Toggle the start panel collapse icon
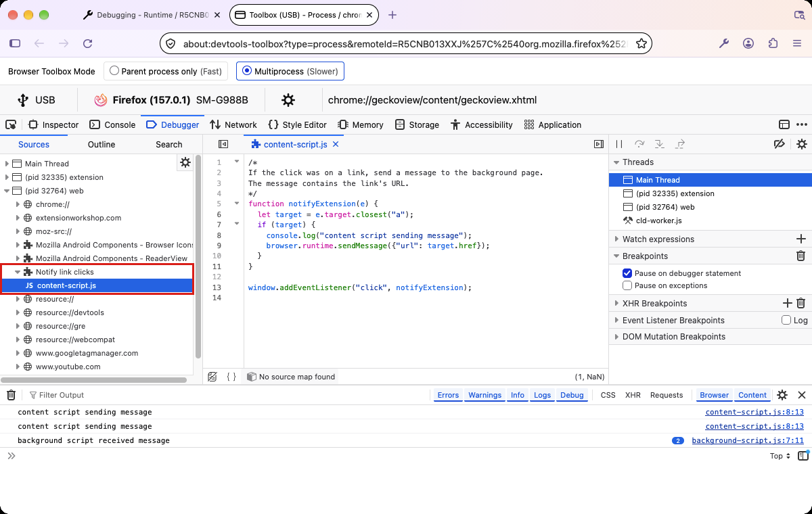The width and height of the screenshot is (812, 514). pyautogui.click(x=223, y=144)
